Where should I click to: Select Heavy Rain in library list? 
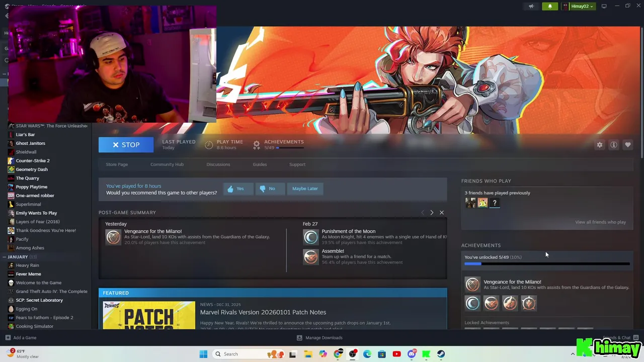pyautogui.click(x=27, y=265)
